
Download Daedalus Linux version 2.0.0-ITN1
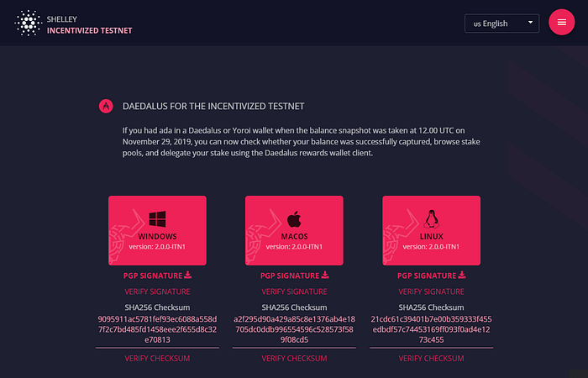[x=431, y=230]
